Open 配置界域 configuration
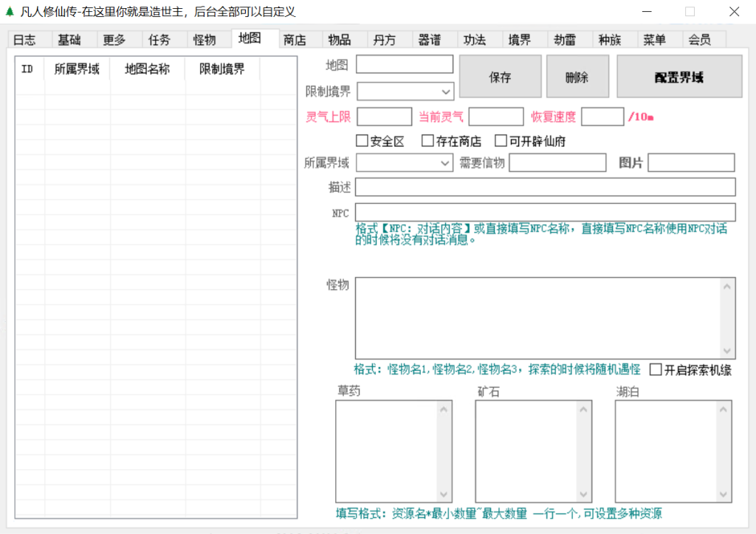The image size is (756, 534). (678, 77)
